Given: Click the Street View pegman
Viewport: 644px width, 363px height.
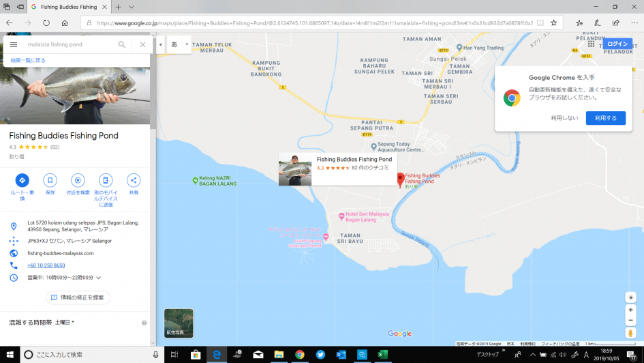Looking at the screenshot, I should (x=631, y=333).
